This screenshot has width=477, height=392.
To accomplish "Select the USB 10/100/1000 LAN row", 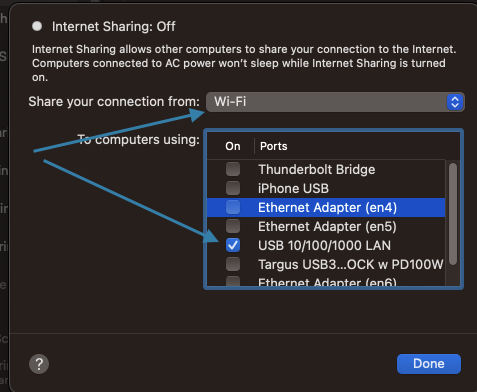I will click(x=326, y=245).
